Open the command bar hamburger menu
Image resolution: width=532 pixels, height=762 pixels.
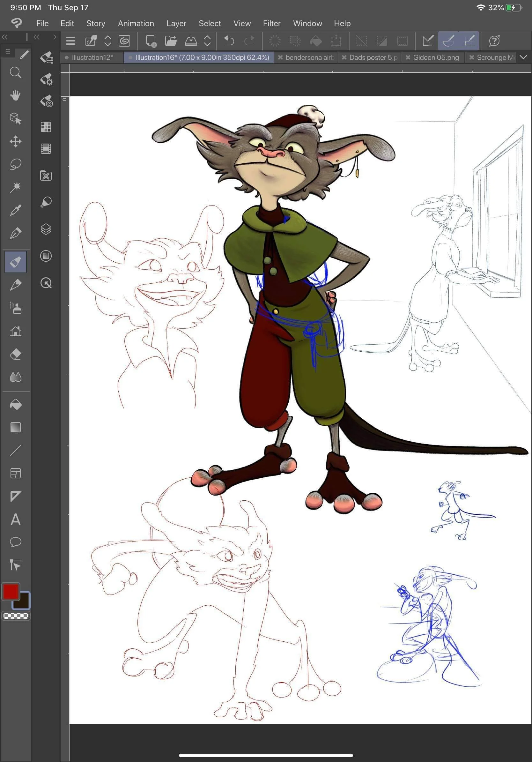(x=70, y=41)
